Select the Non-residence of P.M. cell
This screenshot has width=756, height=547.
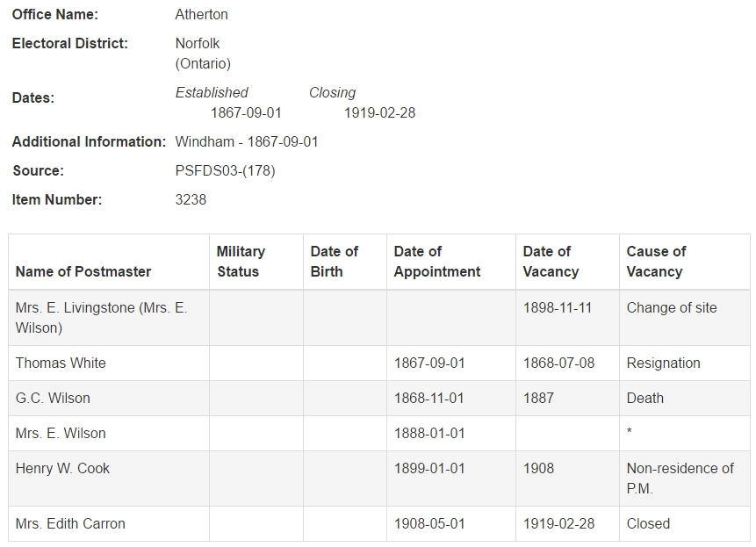coord(685,479)
